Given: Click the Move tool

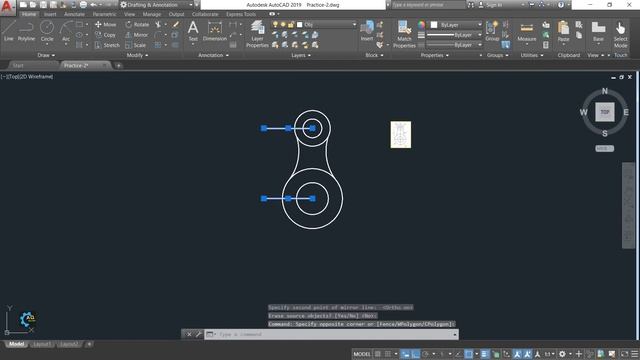Looking at the screenshot, I should [105, 24].
